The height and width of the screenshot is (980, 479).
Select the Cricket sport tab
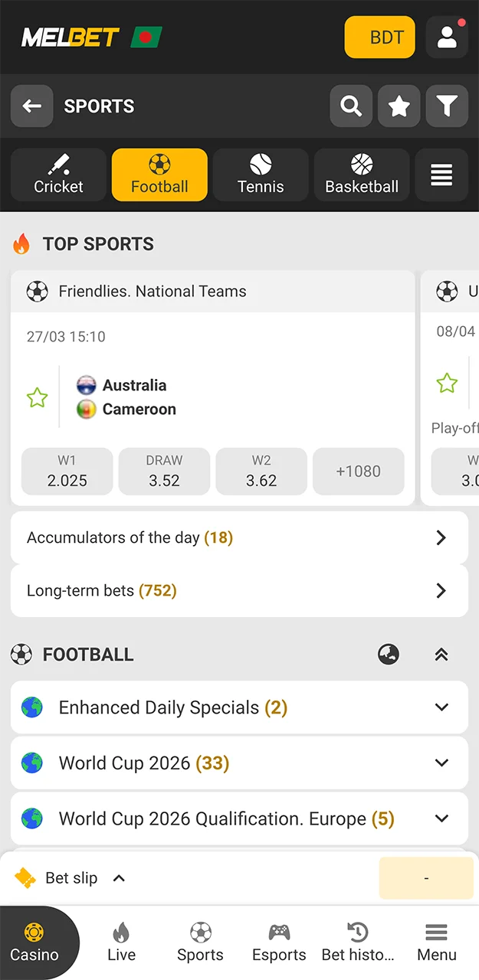coord(58,175)
